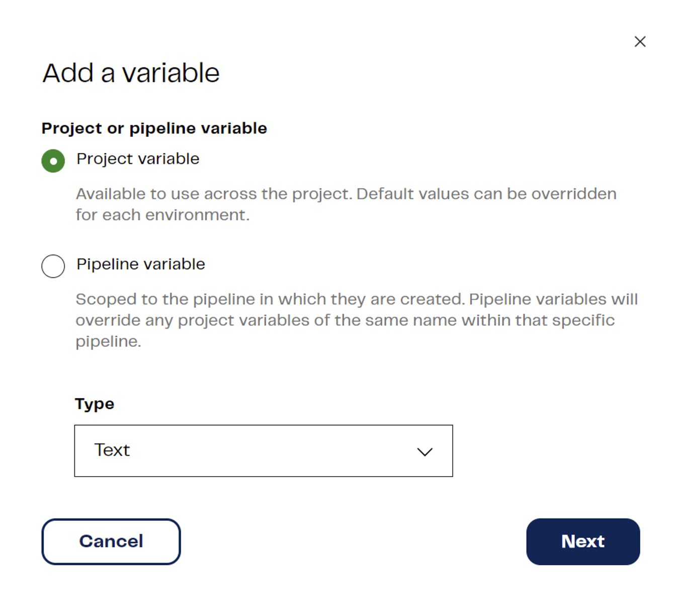Click the Pipeline variable label text

pos(141,264)
